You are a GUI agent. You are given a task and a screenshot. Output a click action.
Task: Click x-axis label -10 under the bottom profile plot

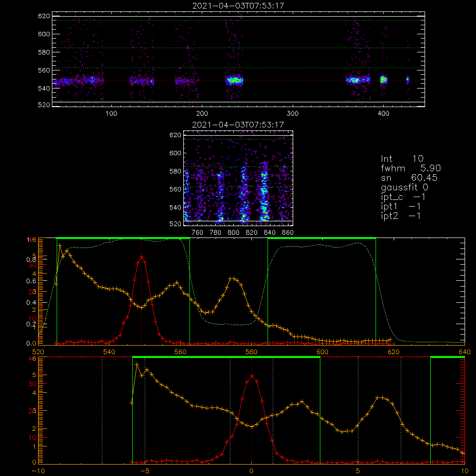point(38,471)
